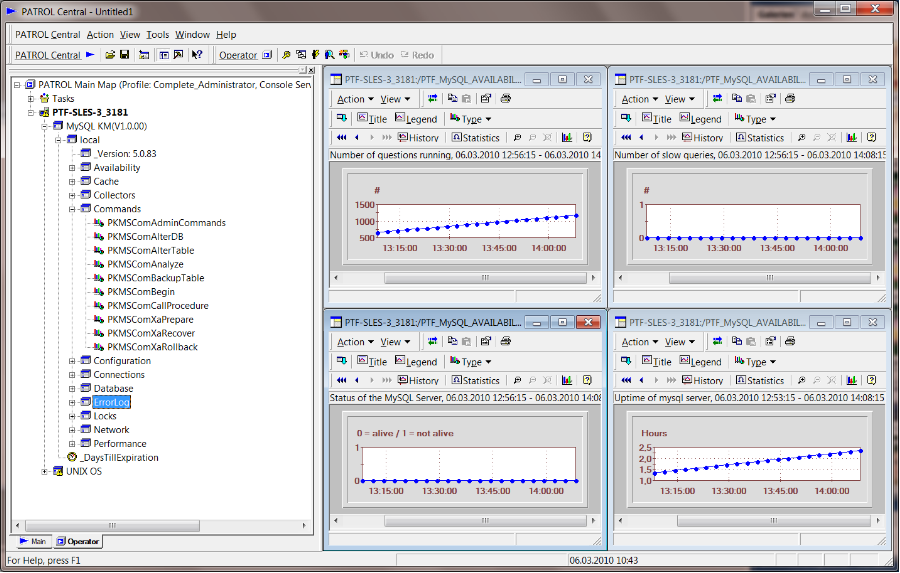Open Type dropdown in questions running window
Screen dimensions: 900x573
(x=471, y=118)
